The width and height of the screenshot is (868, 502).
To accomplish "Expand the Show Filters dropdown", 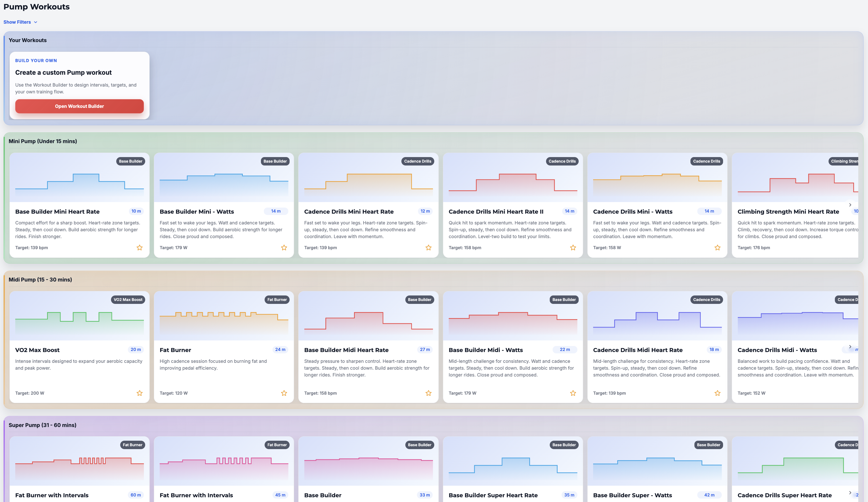I will [20, 22].
